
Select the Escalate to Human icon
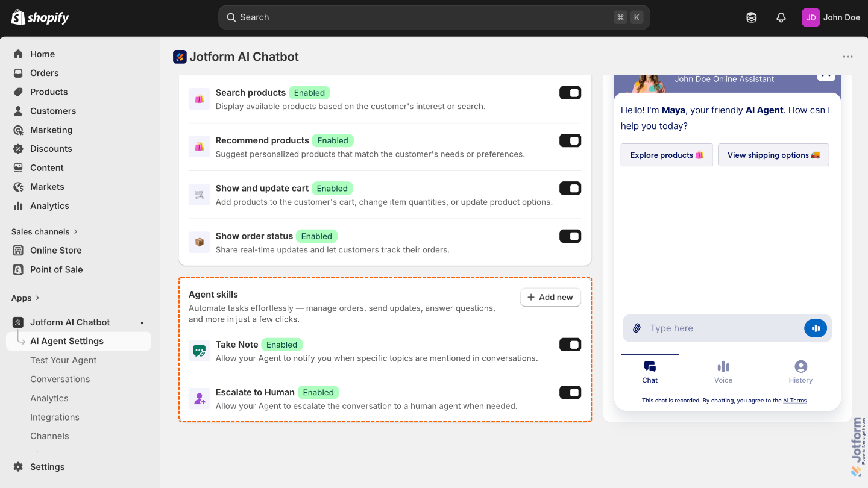pos(200,398)
